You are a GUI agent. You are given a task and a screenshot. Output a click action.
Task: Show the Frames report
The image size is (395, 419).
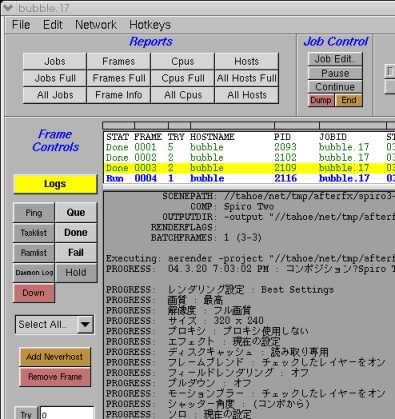[119, 61]
